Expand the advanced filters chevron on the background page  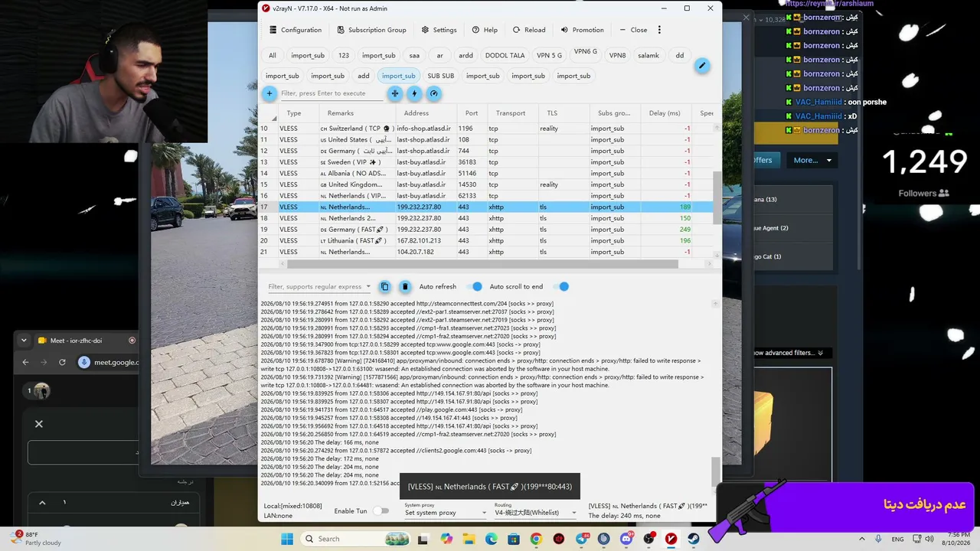[x=821, y=353]
